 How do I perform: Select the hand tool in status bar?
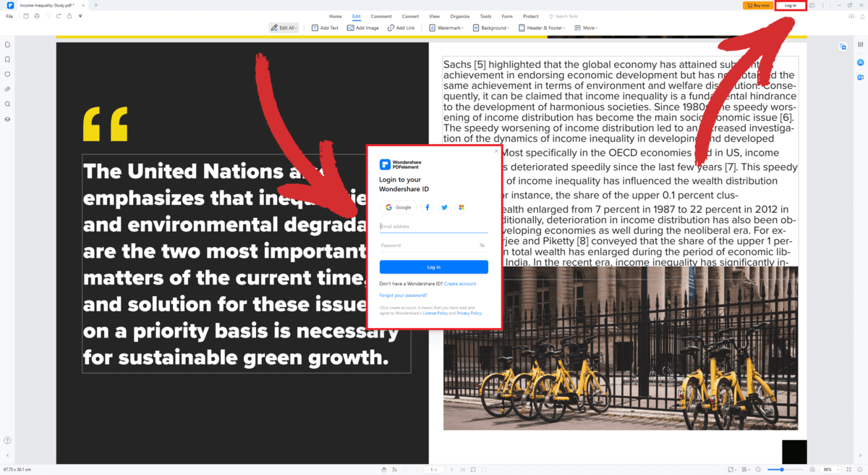point(384,469)
